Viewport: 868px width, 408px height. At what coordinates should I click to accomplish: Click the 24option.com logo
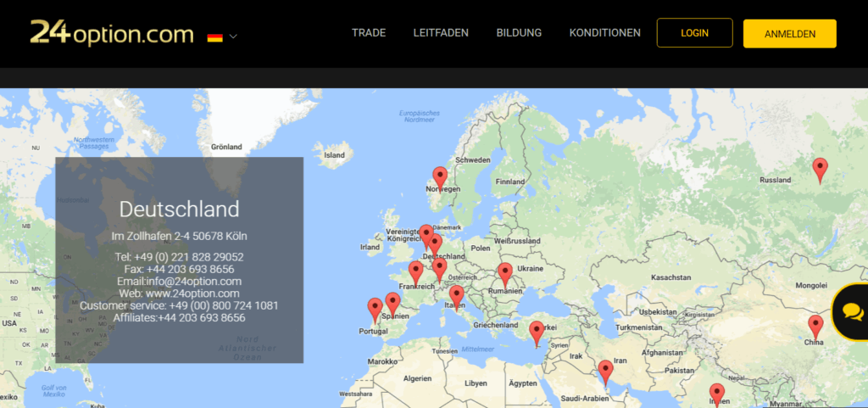pos(112,33)
